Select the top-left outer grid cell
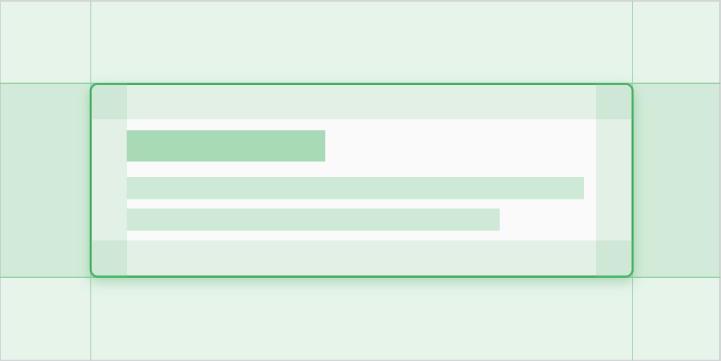721x361 pixels. click(46, 42)
